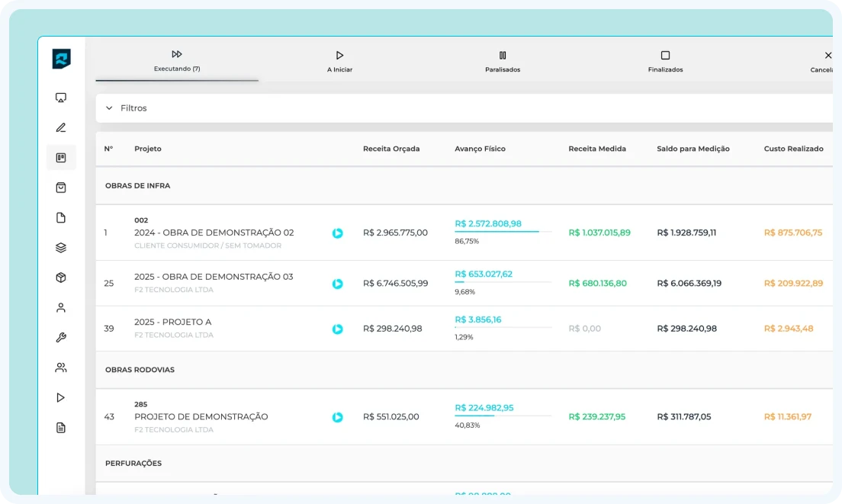The width and height of the screenshot is (842, 504).
Task: Open the Finalizados tab
Action: tap(665, 61)
